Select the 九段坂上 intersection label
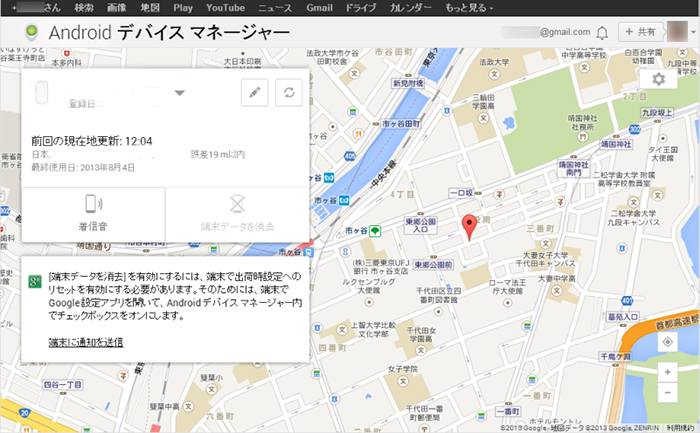 click(x=657, y=112)
